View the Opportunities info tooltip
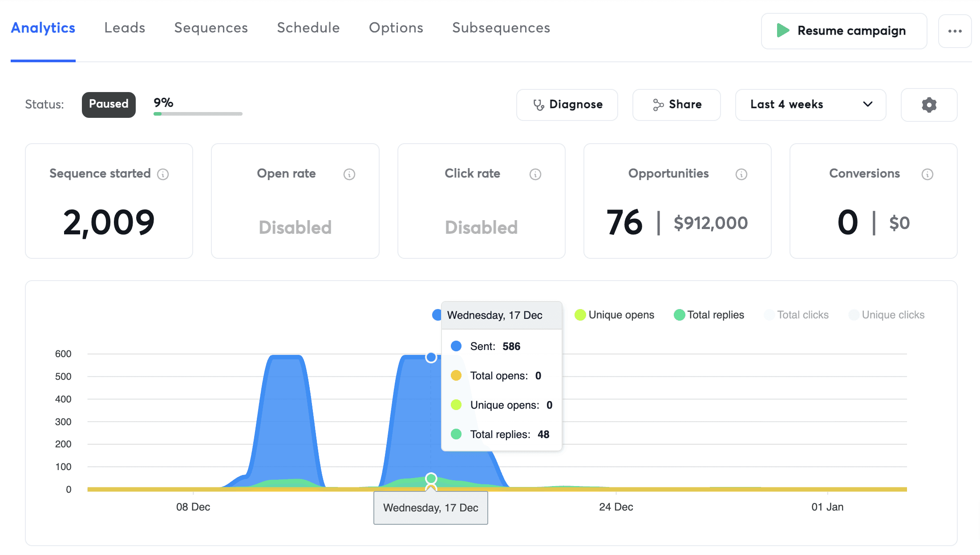Image resolution: width=980 pixels, height=555 pixels. (741, 174)
